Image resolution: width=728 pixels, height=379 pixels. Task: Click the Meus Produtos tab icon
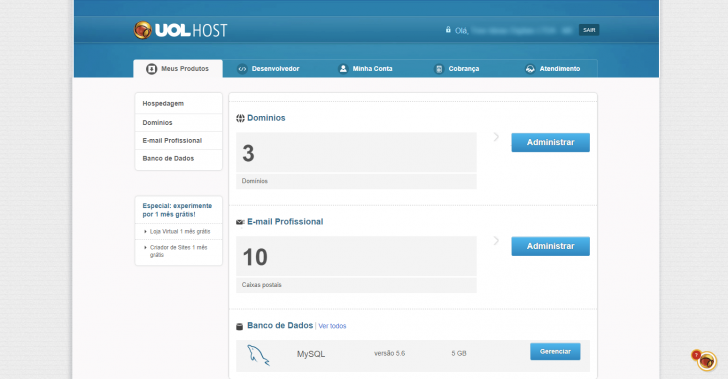(x=151, y=69)
